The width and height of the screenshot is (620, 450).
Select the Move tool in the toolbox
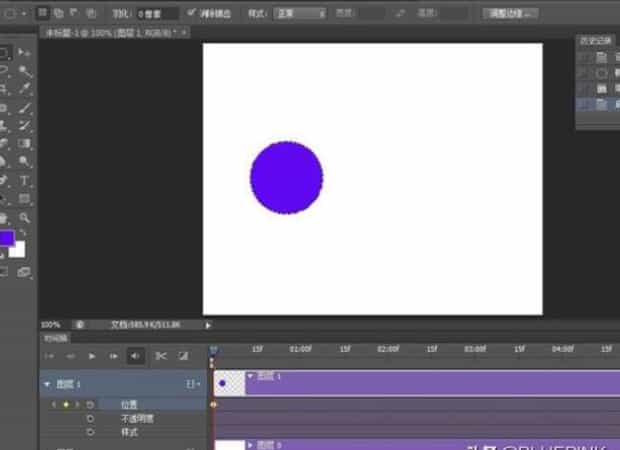pos(25,53)
